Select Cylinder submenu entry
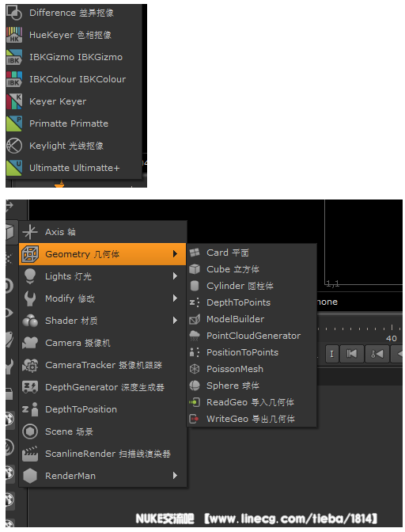This screenshot has width=405, height=532. pyautogui.click(x=252, y=286)
